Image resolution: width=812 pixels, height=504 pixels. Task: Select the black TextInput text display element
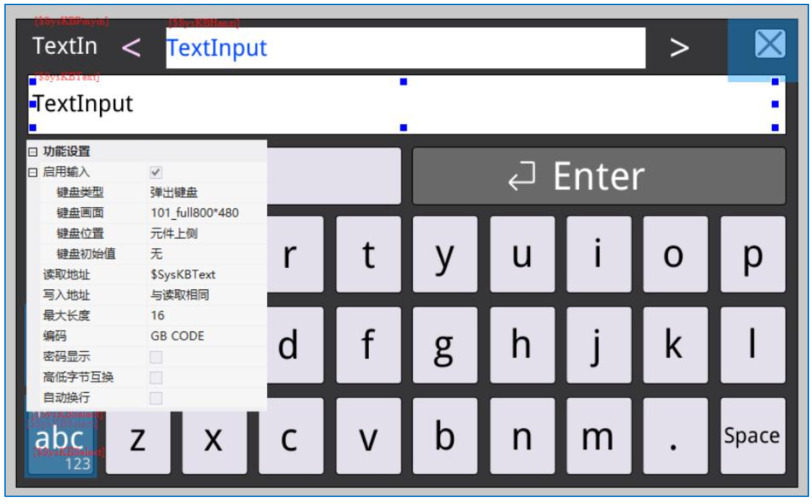pos(407,104)
